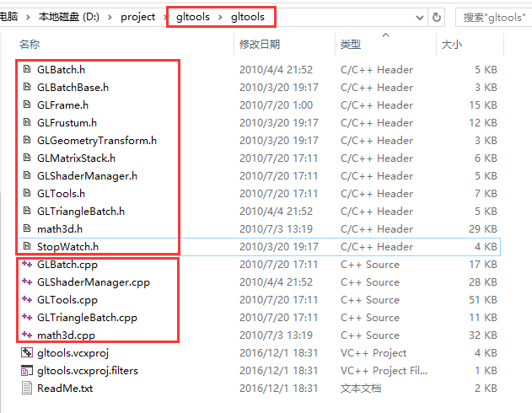Select the file name GLFrame.h
The image size is (532, 413).
coord(62,105)
